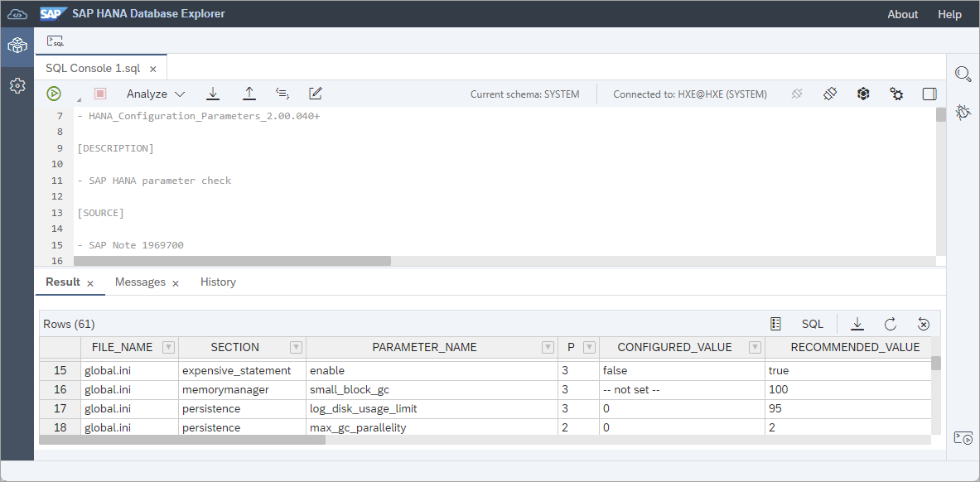Open the result column settings icon
The height and width of the screenshot is (482, 980).
pyautogui.click(x=775, y=324)
